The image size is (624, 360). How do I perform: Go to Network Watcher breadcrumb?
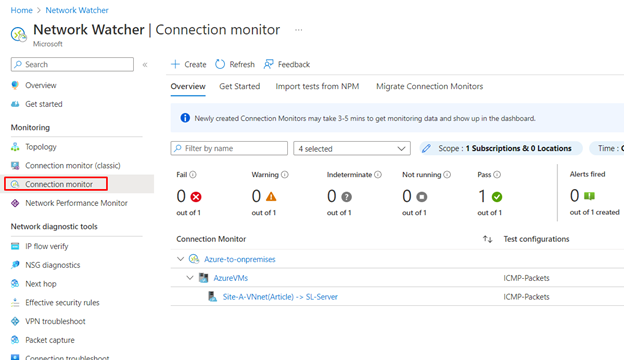[77, 10]
